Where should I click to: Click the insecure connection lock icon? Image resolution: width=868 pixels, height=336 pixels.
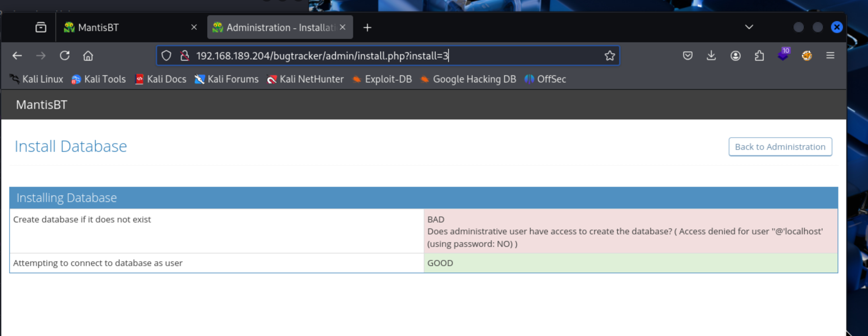click(x=184, y=55)
